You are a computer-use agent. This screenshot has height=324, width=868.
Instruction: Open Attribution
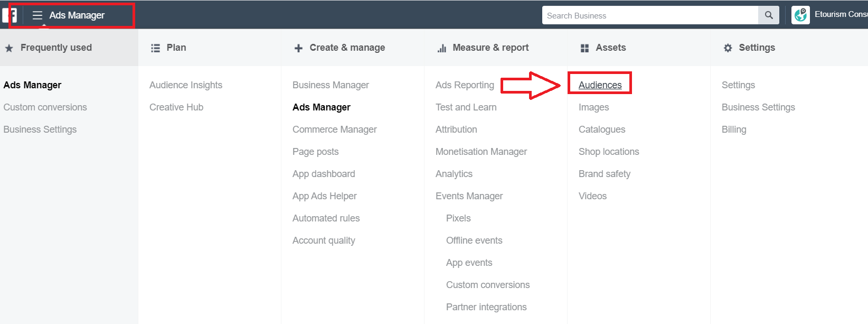point(456,129)
